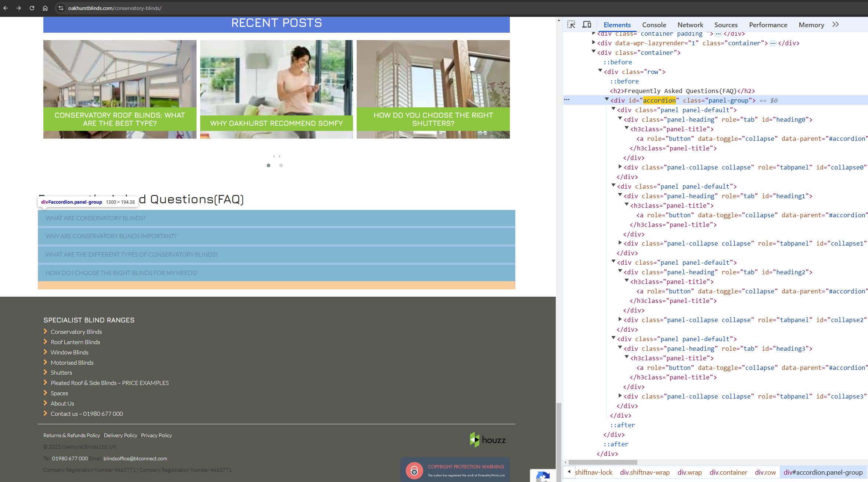Viewport: 868px width, 482px height.
Task: Open the Spaces footer link
Action: pos(59,393)
